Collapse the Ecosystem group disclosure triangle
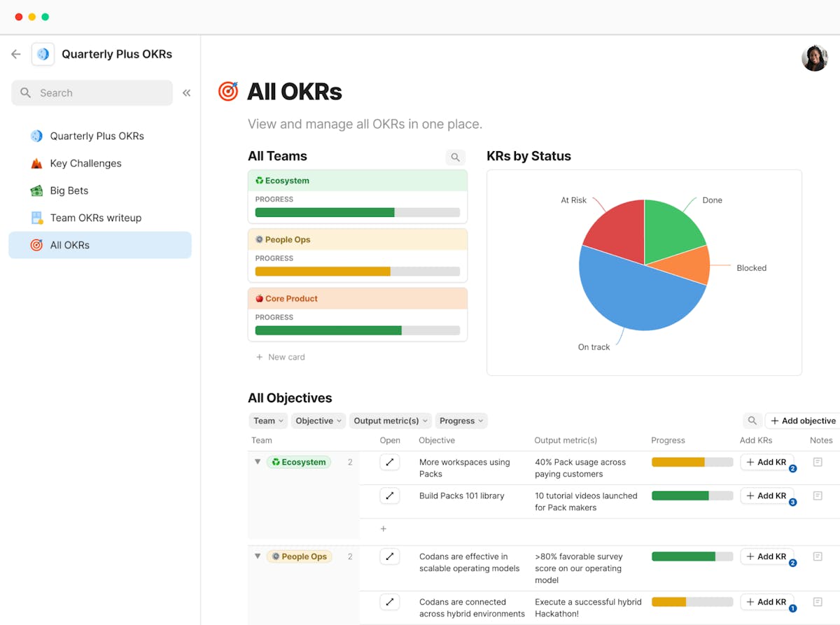 (258, 462)
